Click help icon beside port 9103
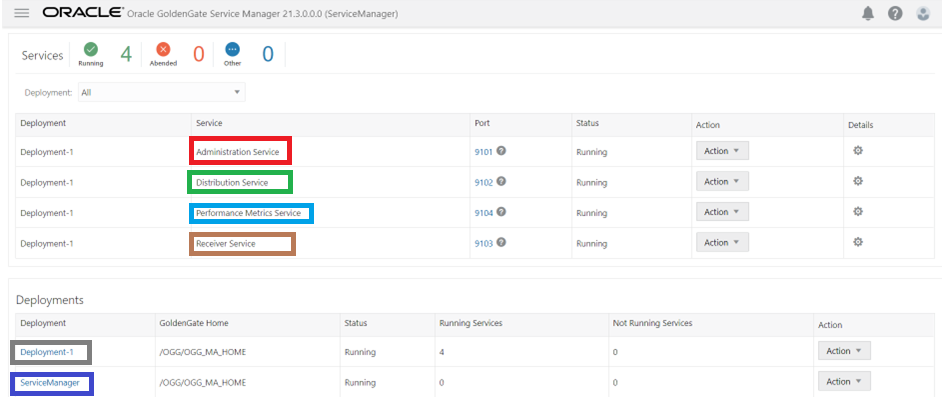The width and height of the screenshot is (944, 405). (501, 242)
